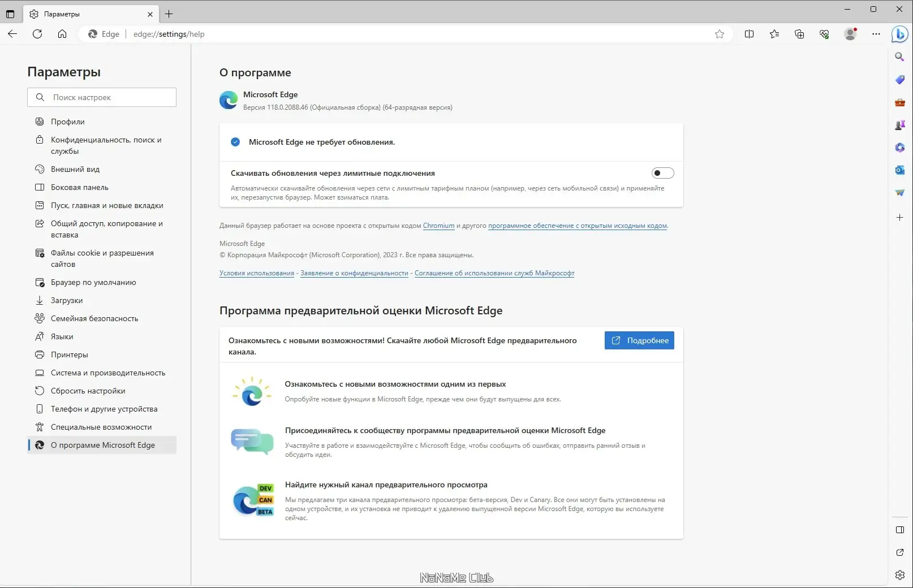Open Заявление о конфиденциальности link
Viewport: 913px width, 588px height.
point(354,273)
